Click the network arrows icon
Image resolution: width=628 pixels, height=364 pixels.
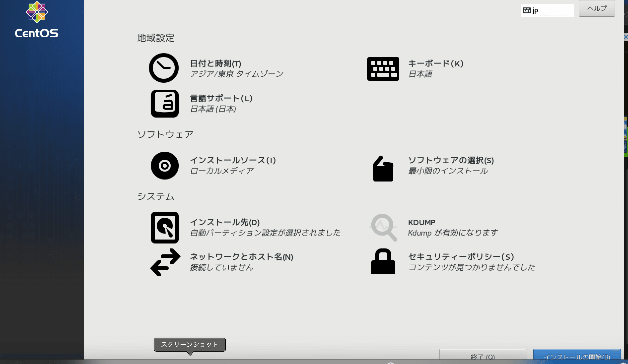[165, 262]
